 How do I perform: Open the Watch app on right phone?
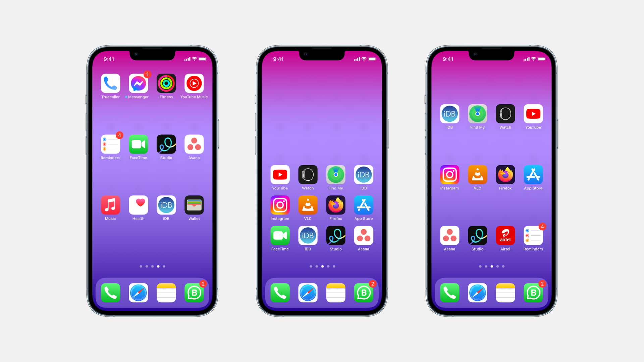(505, 114)
